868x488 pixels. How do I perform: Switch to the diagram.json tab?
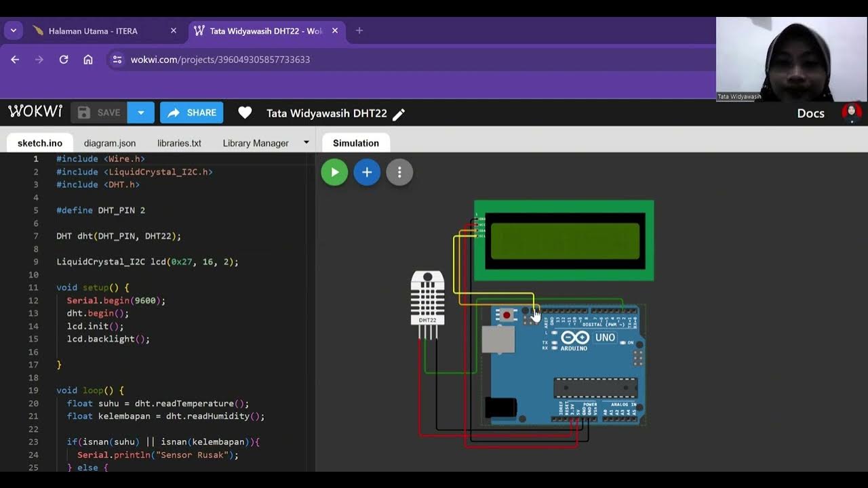tap(110, 143)
